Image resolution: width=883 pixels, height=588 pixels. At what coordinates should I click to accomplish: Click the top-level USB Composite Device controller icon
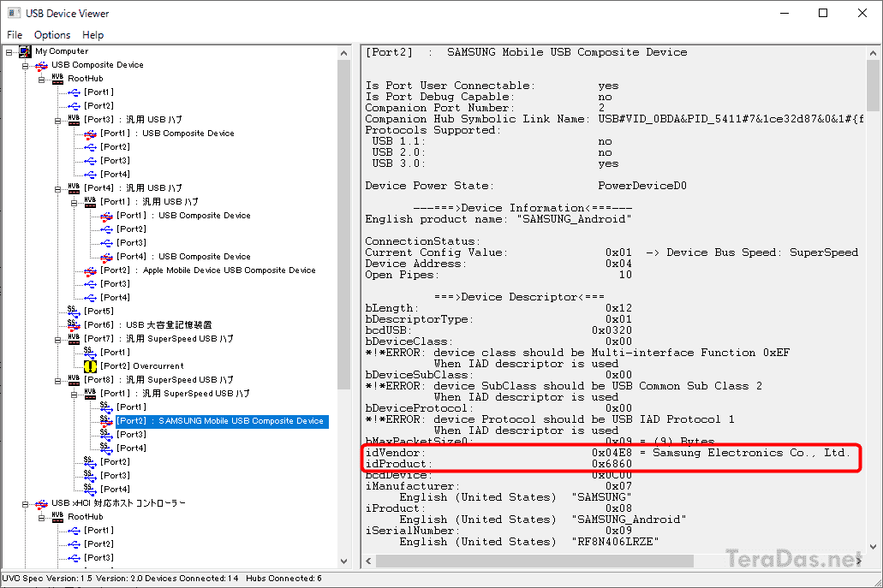click(x=42, y=65)
